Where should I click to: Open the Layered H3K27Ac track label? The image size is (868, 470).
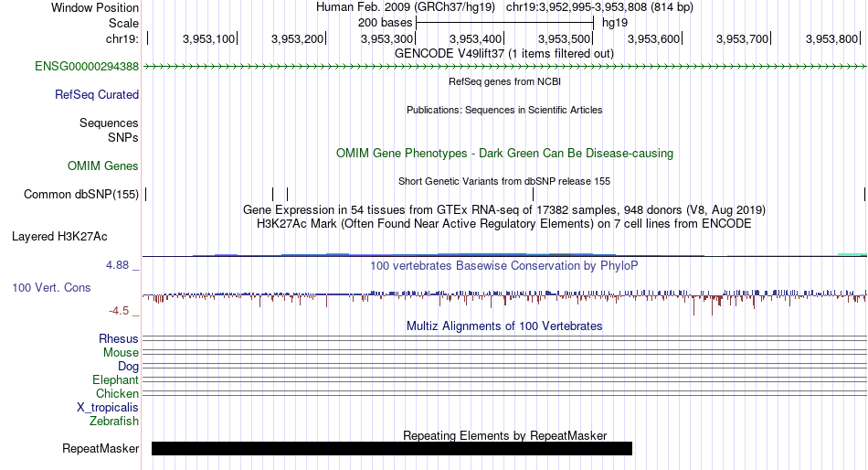[x=59, y=237]
